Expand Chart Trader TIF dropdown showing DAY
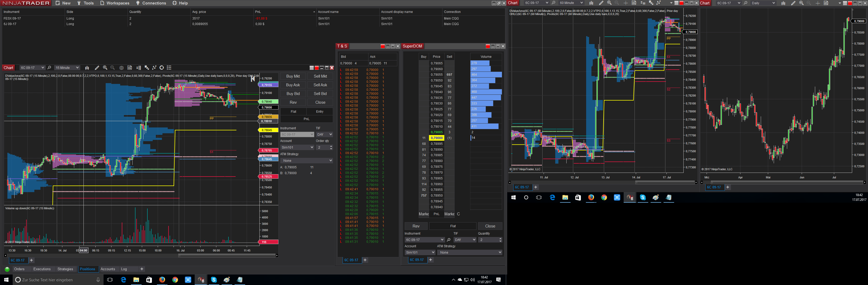 (324, 135)
